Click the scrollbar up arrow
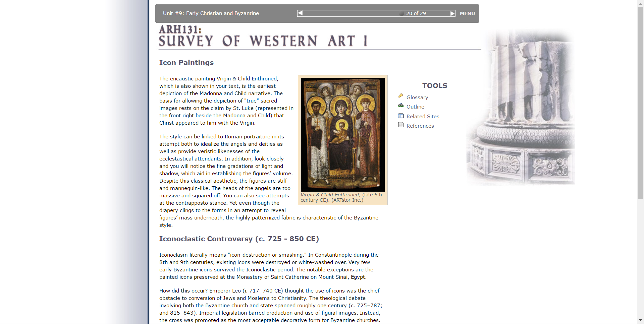The width and height of the screenshot is (644, 324). pyautogui.click(x=640, y=3)
